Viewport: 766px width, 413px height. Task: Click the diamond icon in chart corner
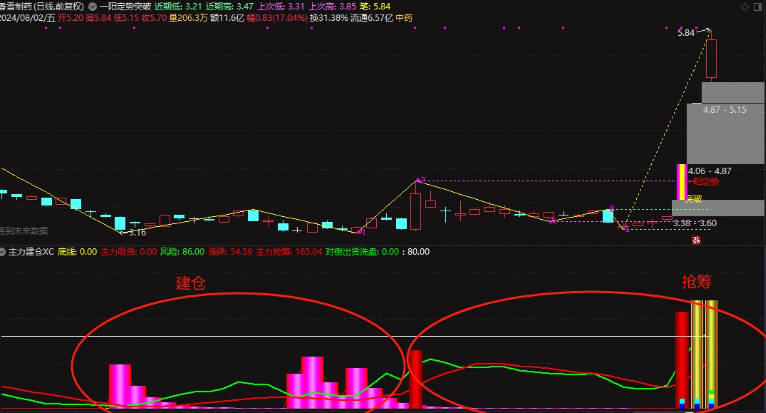click(x=745, y=7)
